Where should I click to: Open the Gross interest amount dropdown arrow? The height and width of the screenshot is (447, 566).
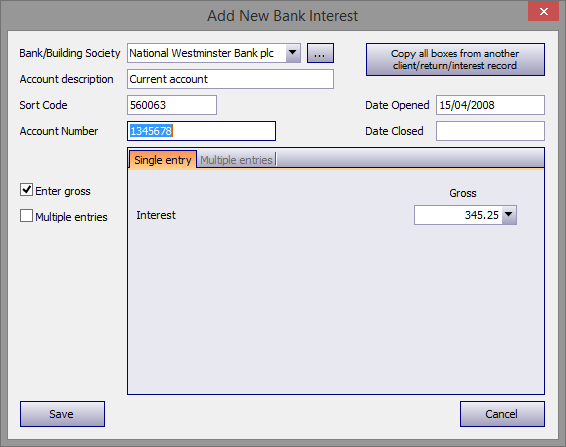509,215
